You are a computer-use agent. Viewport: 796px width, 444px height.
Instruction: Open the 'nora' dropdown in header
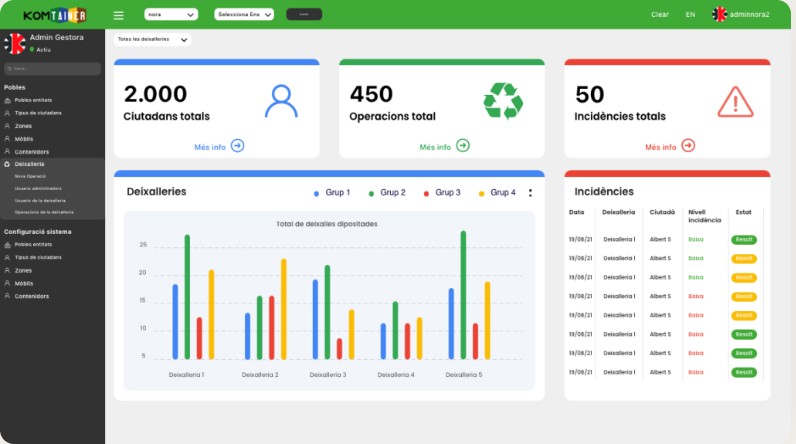pos(171,15)
